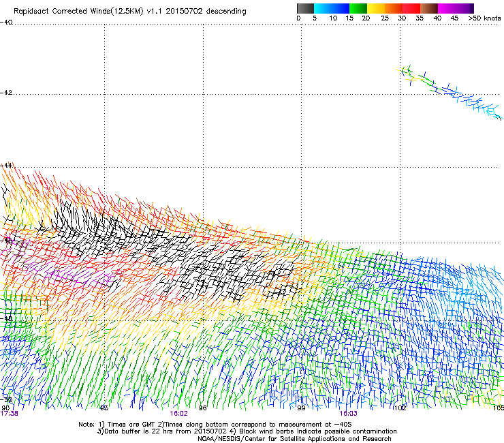The width and height of the screenshot is (504, 443).
Task: Click the longitude label '99'
Action: [301, 408]
